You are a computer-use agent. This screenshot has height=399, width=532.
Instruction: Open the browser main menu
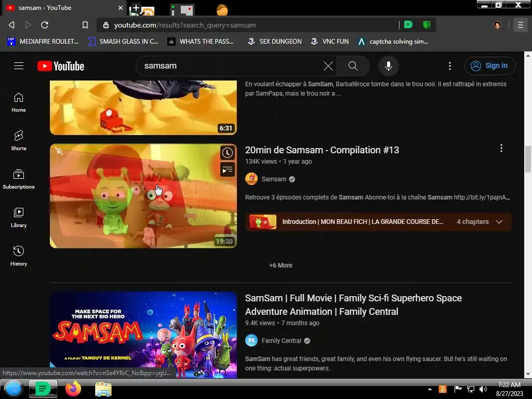520,25
